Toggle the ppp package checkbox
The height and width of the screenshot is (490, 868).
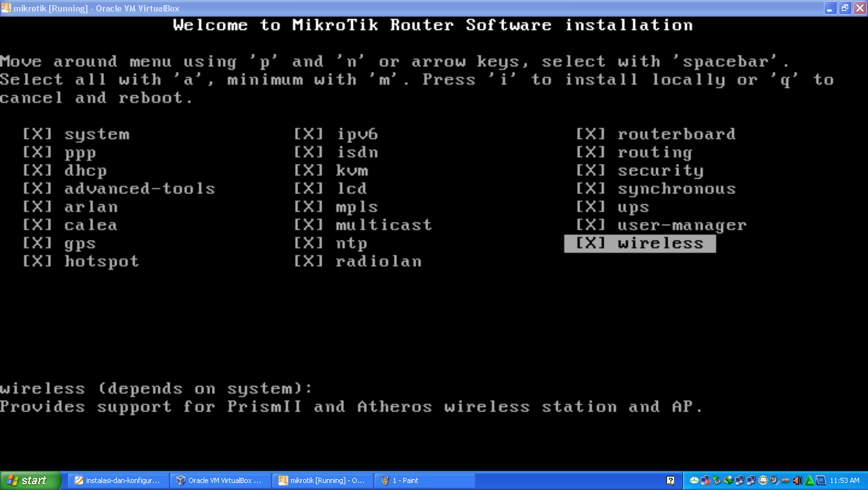coord(37,152)
